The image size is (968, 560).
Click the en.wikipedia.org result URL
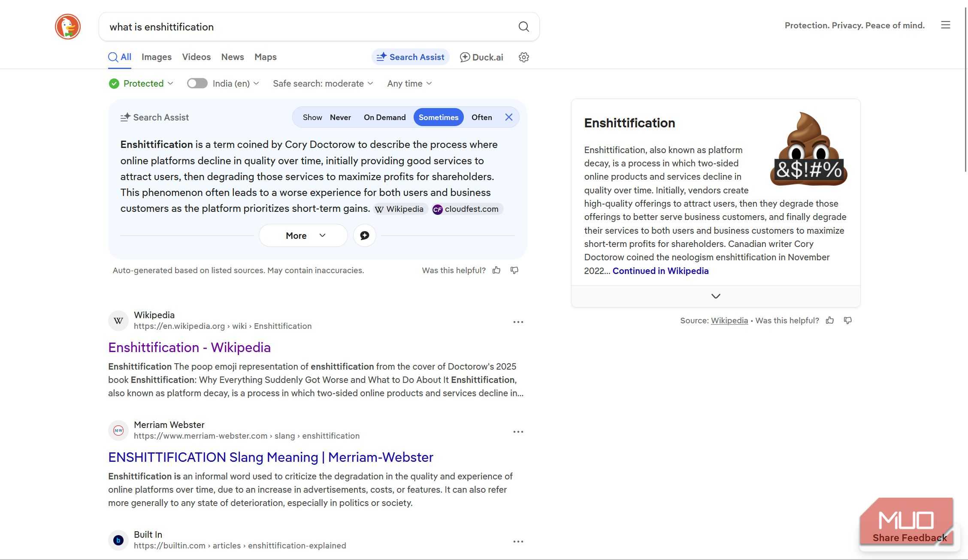(223, 326)
